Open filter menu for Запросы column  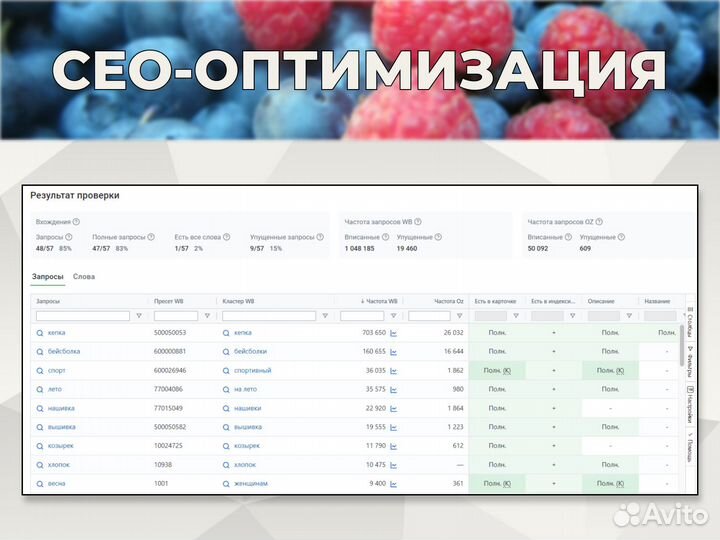[x=139, y=316]
